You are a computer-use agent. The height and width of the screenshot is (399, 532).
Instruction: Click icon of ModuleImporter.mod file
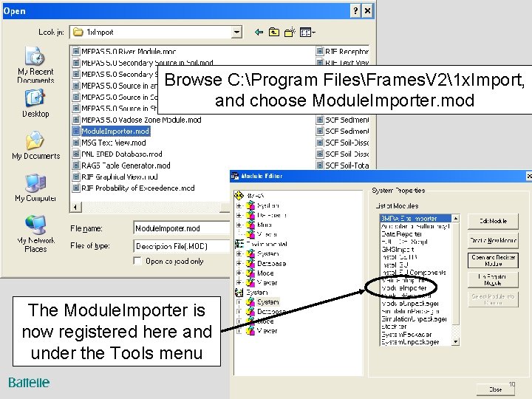click(x=76, y=132)
